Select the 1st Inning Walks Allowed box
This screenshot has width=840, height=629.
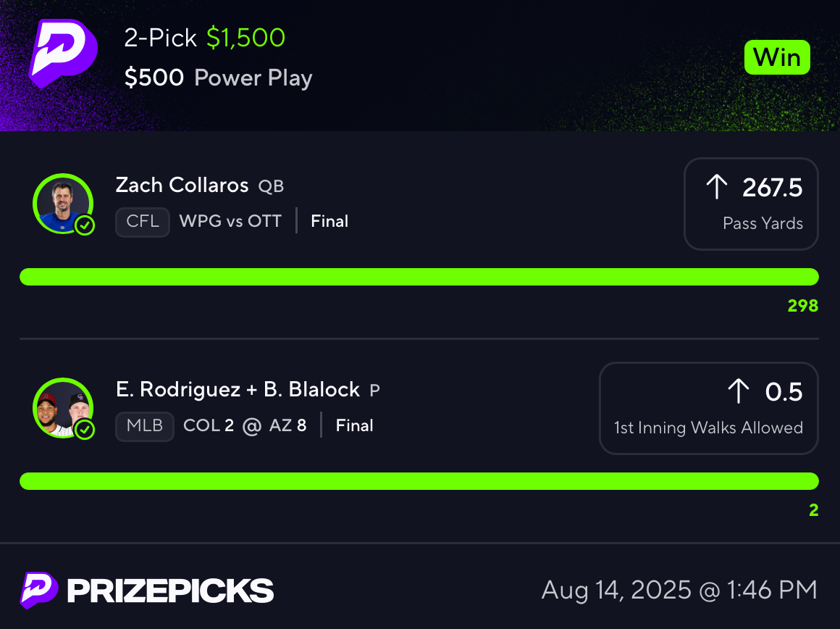[709, 408]
